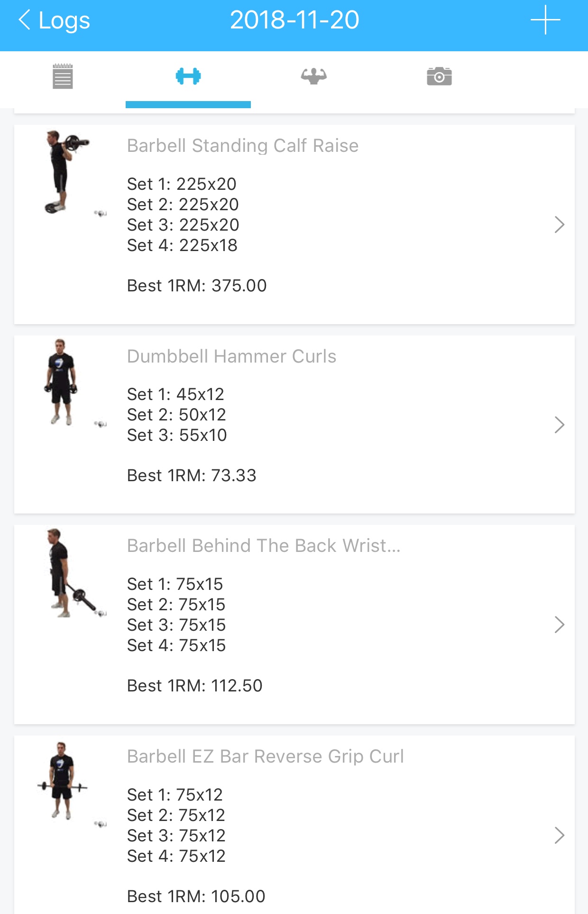Open Barbell EZ Bar Reverse Grip Curl title
The height and width of the screenshot is (914, 588).
tap(265, 756)
